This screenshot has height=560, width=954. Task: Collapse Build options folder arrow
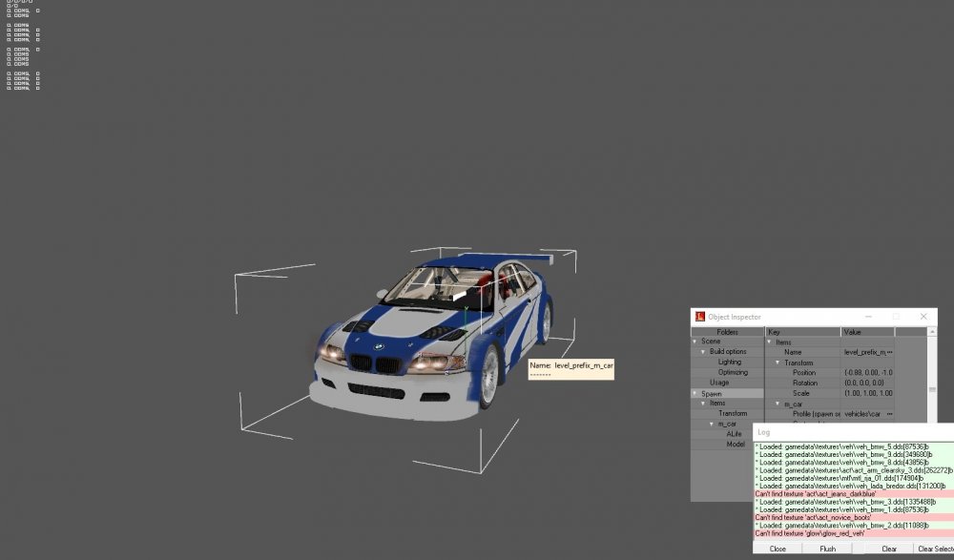point(703,352)
